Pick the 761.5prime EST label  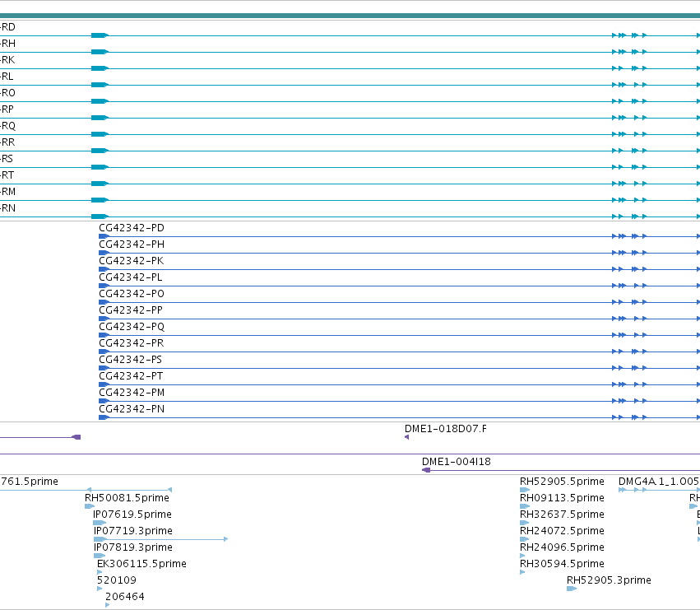[29, 482]
